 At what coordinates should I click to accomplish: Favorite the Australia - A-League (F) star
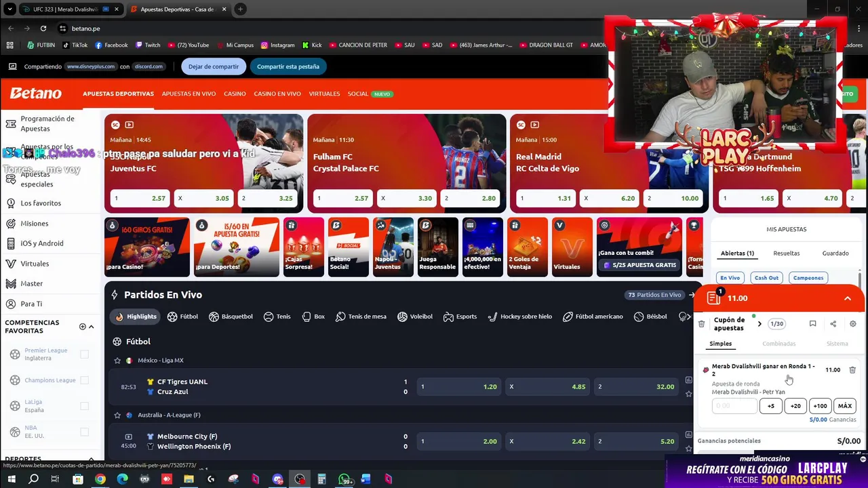tap(117, 415)
